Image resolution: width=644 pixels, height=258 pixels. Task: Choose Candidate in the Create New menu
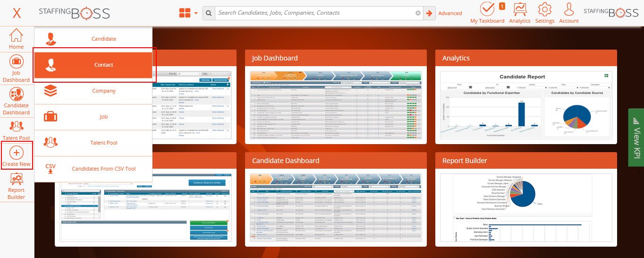93,39
